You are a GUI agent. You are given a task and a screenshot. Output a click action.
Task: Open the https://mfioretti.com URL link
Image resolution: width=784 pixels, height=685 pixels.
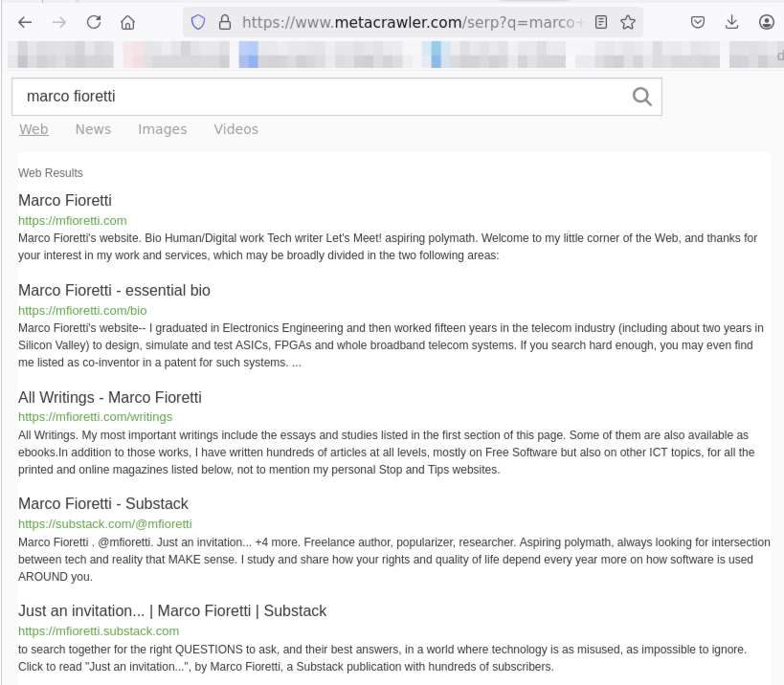click(x=73, y=221)
